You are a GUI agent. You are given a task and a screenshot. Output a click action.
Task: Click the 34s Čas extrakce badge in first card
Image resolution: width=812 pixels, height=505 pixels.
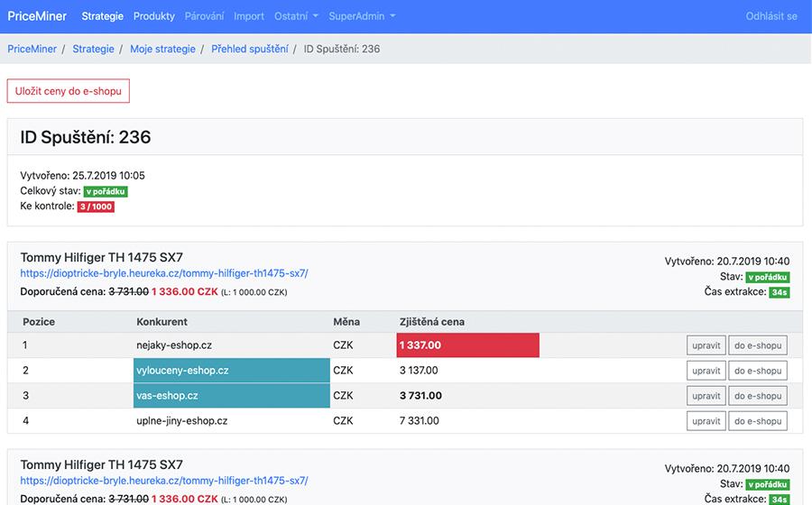point(780,292)
